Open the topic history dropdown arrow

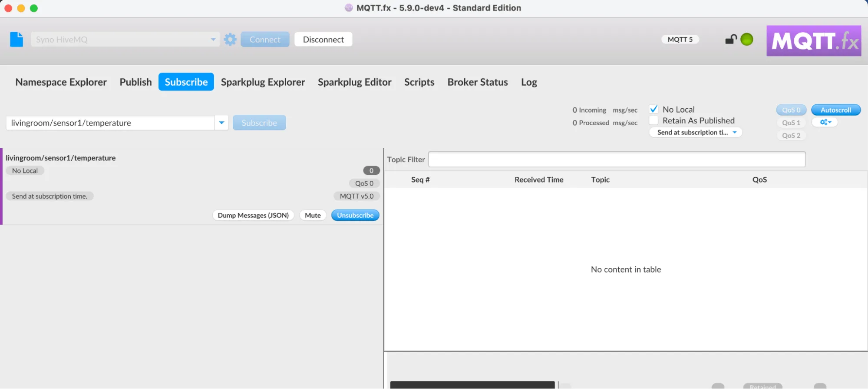[x=221, y=123]
